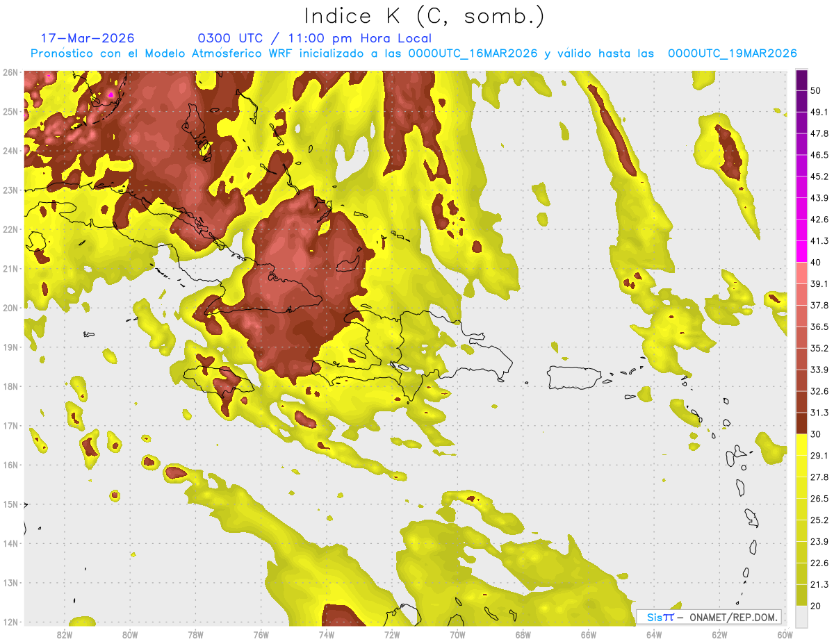Viewport: 834px width, 644px height.
Task: Click the "35.2" colorbar label
Action: tap(819, 348)
